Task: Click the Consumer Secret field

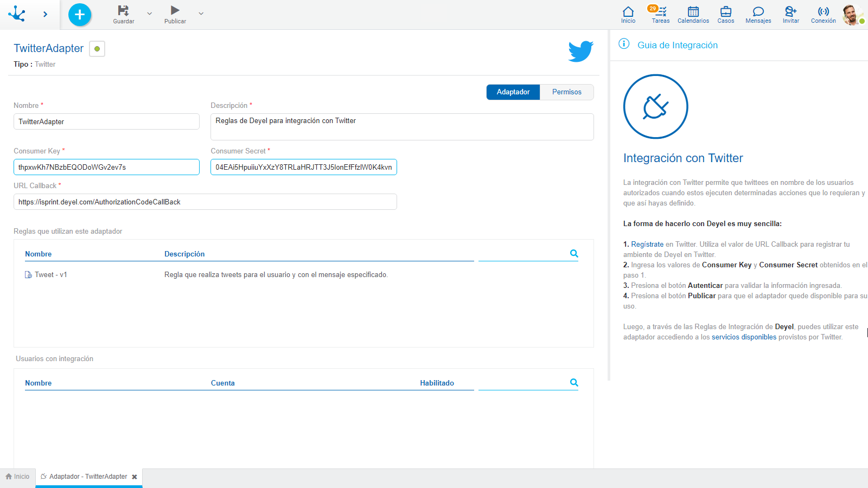Action: tap(304, 167)
